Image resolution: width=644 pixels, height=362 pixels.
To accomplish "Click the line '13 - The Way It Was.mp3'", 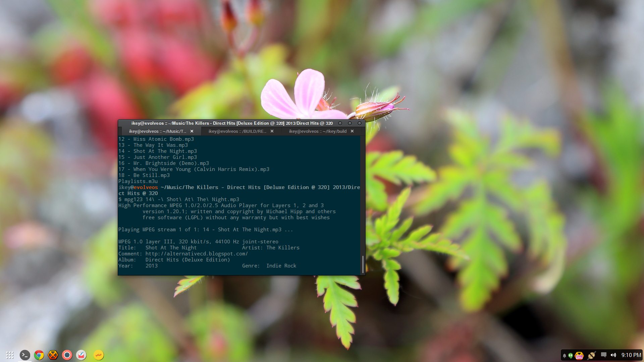I will tap(153, 145).
